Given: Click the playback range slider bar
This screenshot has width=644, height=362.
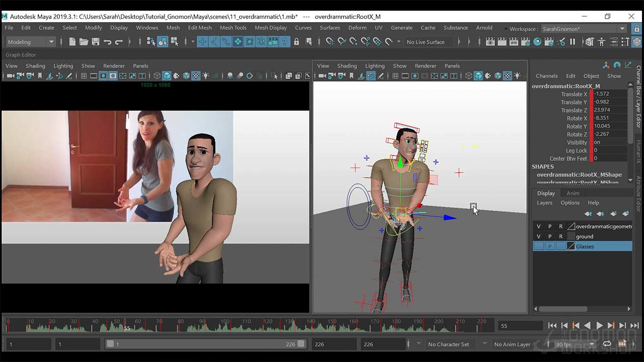Looking at the screenshot, I should [x=201, y=344].
